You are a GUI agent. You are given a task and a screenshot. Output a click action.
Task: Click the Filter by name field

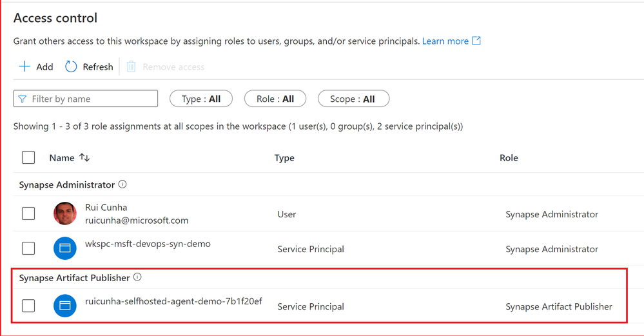pyautogui.click(x=92, y=99)
